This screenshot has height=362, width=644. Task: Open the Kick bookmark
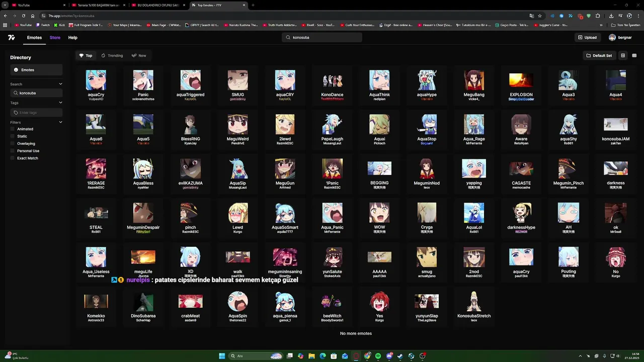[59, 25]
